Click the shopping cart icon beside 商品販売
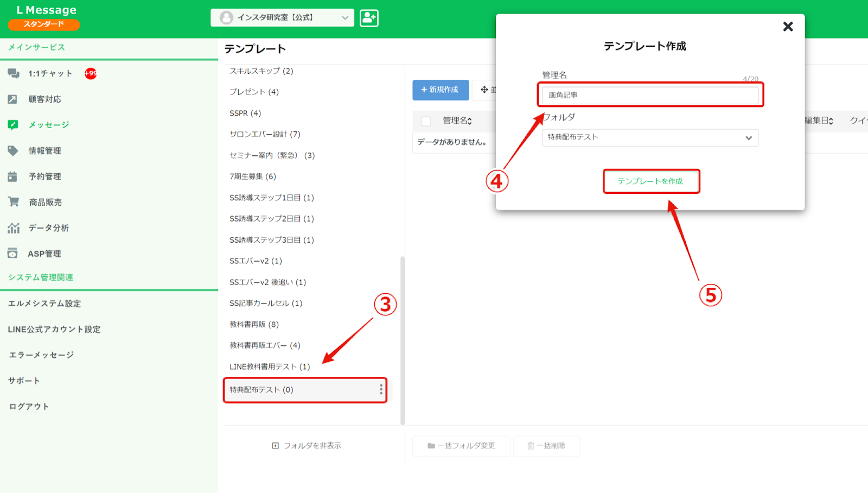Viewport: 868px width, 493px height. pos(14,202)
